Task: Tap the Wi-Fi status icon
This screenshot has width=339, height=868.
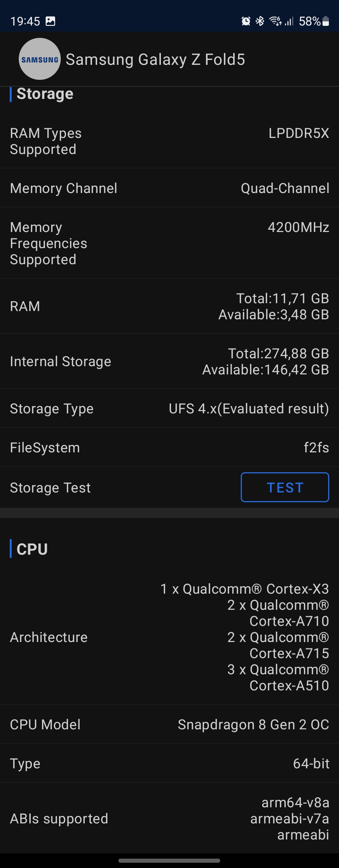Action: (x=275, y=21)
